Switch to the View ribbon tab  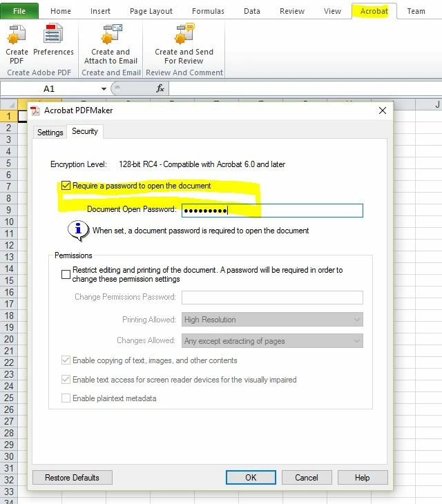[332, 11]
